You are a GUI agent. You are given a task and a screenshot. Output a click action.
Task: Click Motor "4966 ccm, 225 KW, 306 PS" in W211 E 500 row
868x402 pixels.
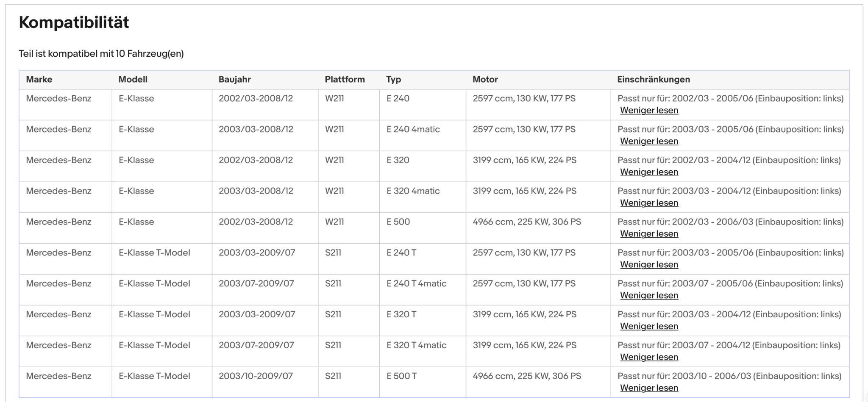[527, 222]
